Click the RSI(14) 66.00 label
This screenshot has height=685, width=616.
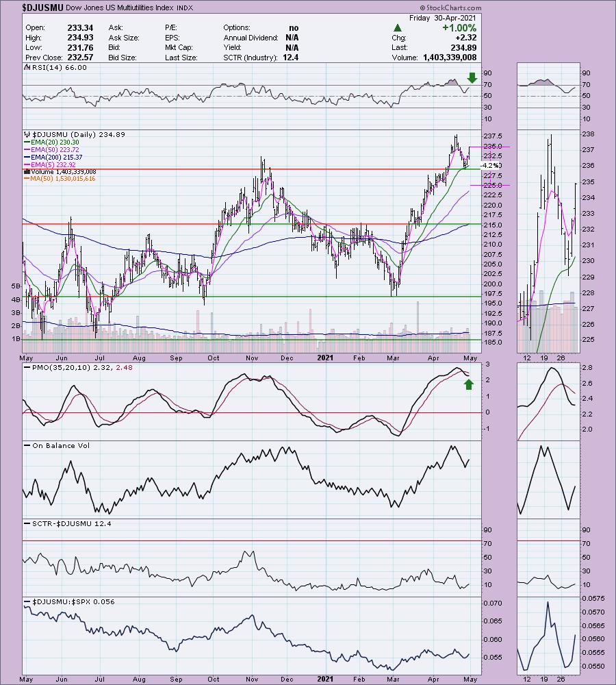pyautogui.click(x=55, y=67)
